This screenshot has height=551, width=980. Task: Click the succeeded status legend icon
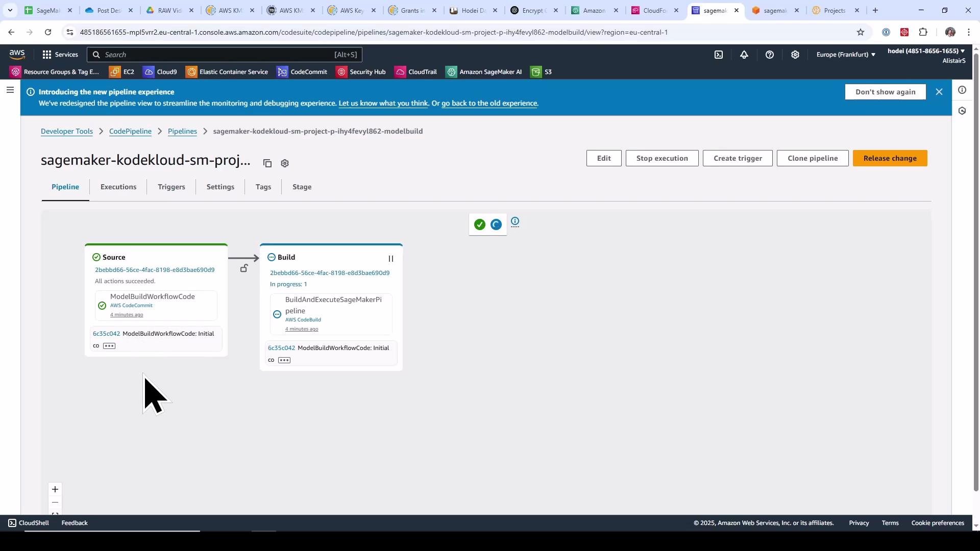[x=480, y=224]
